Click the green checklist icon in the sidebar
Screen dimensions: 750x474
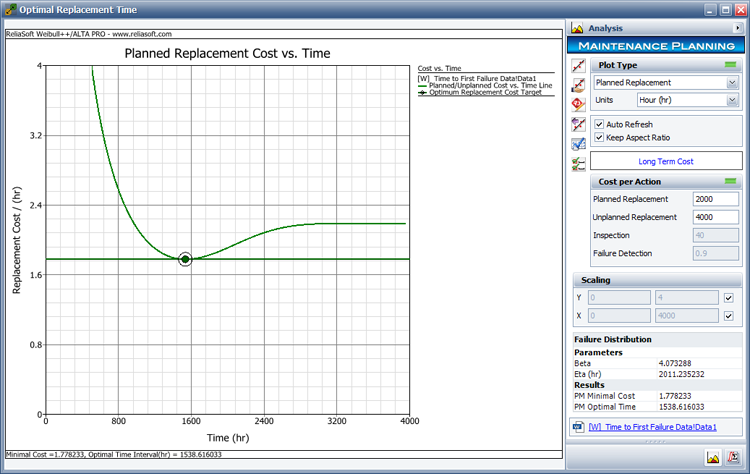click(578, 163)
